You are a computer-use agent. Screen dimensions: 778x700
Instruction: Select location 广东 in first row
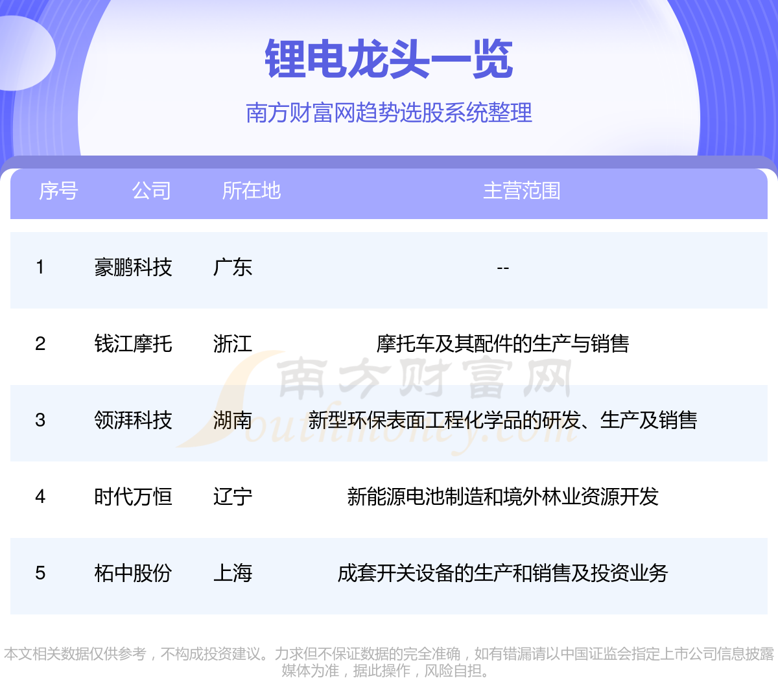(x=232, y=267)
